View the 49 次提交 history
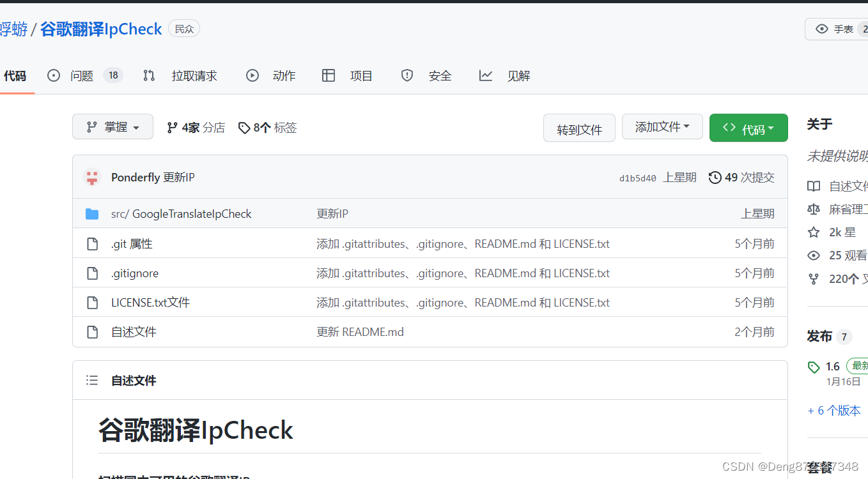Screen dimensions: 868x479 [x=742, y=178]
